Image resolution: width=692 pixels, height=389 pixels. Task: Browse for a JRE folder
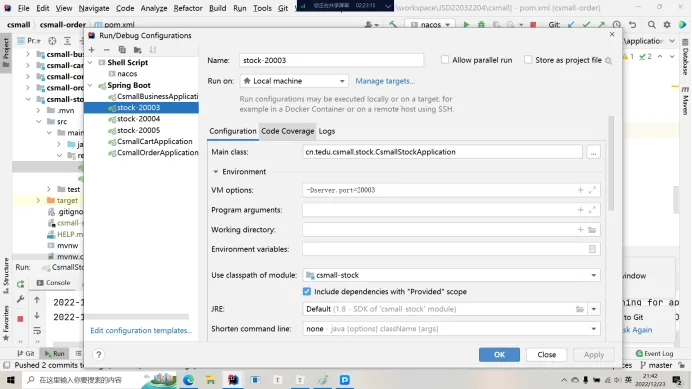point(579,309)
